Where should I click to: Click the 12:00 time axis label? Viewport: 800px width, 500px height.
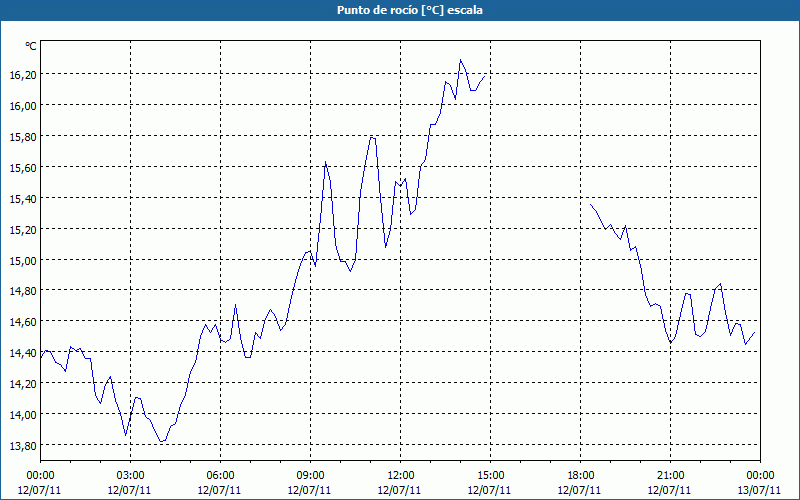pos(401,476)
